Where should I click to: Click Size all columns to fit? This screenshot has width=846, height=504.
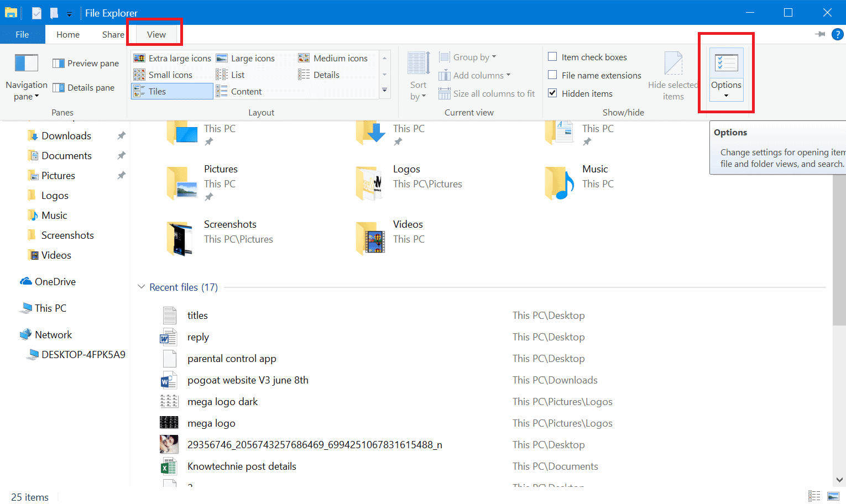click(487, 93)
